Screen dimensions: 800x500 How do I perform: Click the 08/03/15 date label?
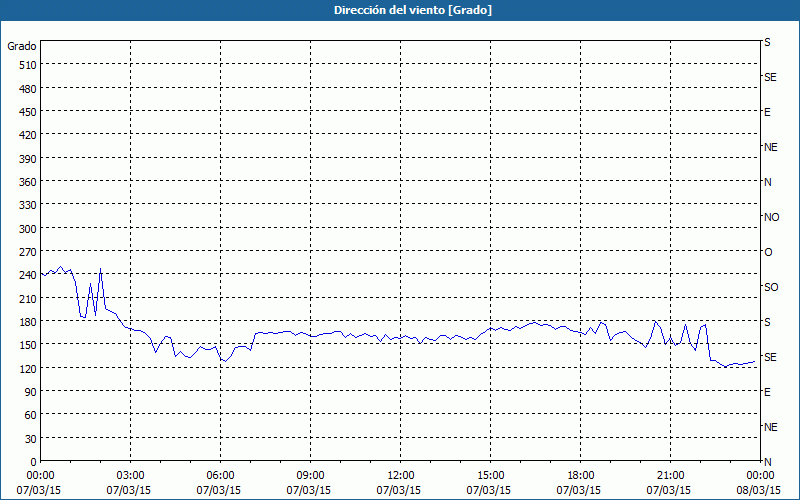[759, 490]
